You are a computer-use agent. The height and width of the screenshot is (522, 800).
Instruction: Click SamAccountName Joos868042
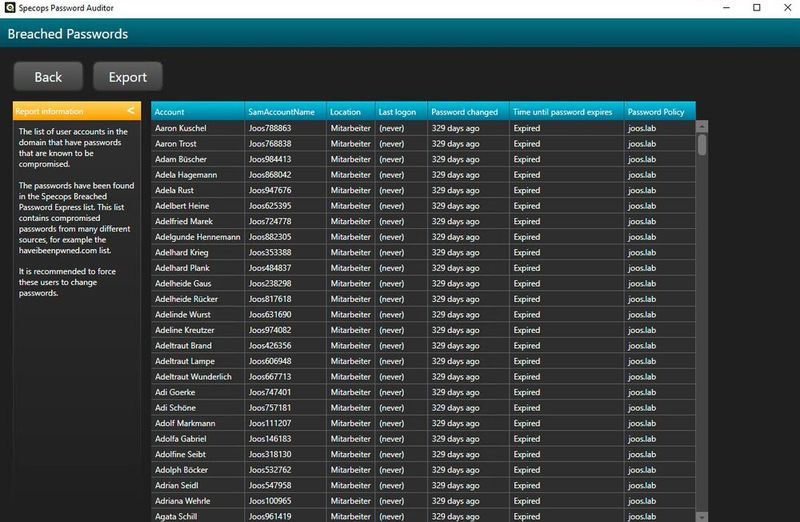(270, 175)
